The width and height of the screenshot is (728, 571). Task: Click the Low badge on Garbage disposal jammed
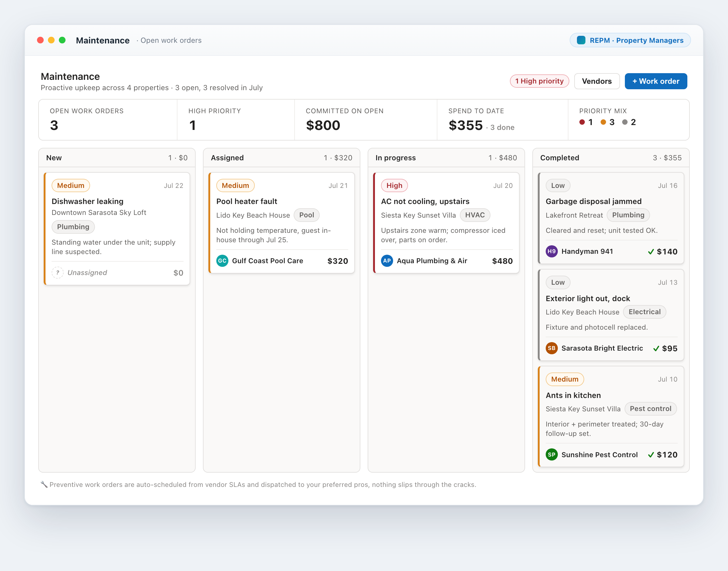pos(558,185)
